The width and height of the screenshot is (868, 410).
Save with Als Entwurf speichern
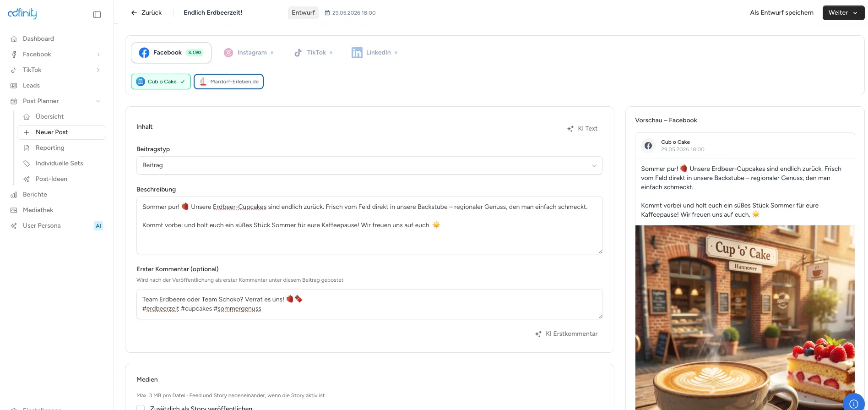pos(781,13)
